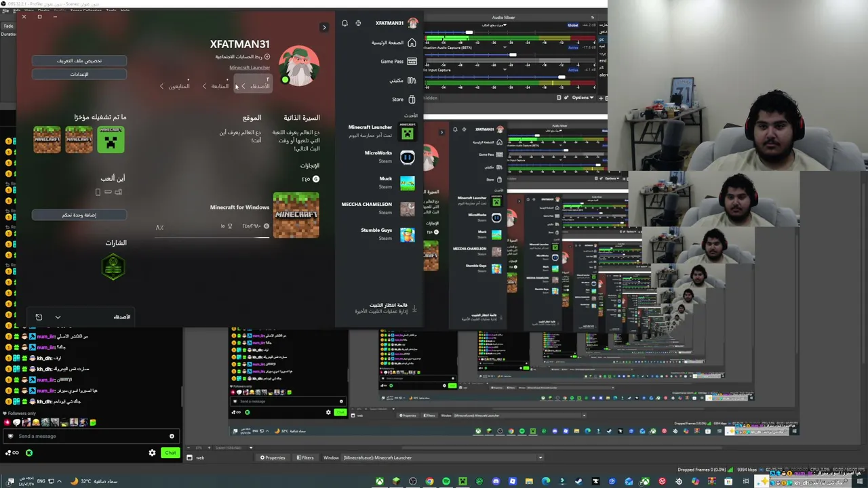
Task: Open Properties for the web source
Action: coord(273,457)
